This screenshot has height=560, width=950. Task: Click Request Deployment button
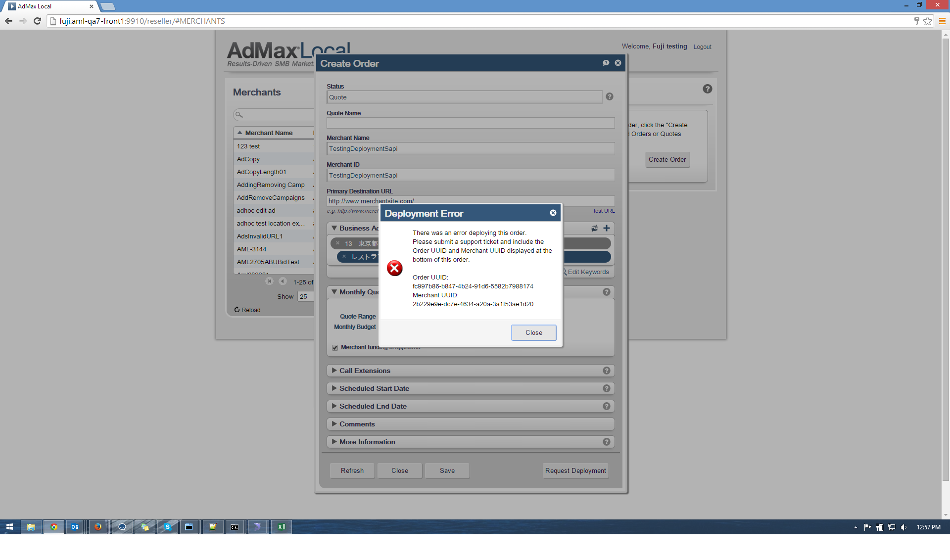tap(575, 470)
